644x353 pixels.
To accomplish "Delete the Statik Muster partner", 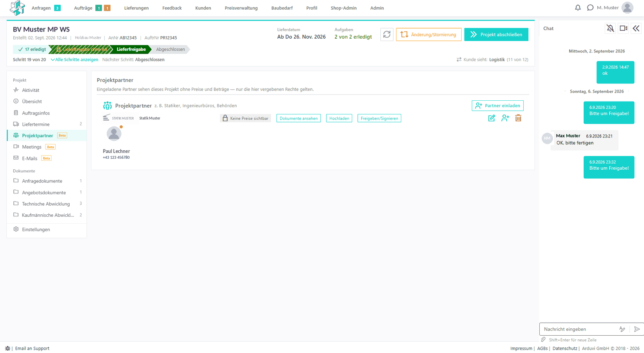I will click(518, 118).
